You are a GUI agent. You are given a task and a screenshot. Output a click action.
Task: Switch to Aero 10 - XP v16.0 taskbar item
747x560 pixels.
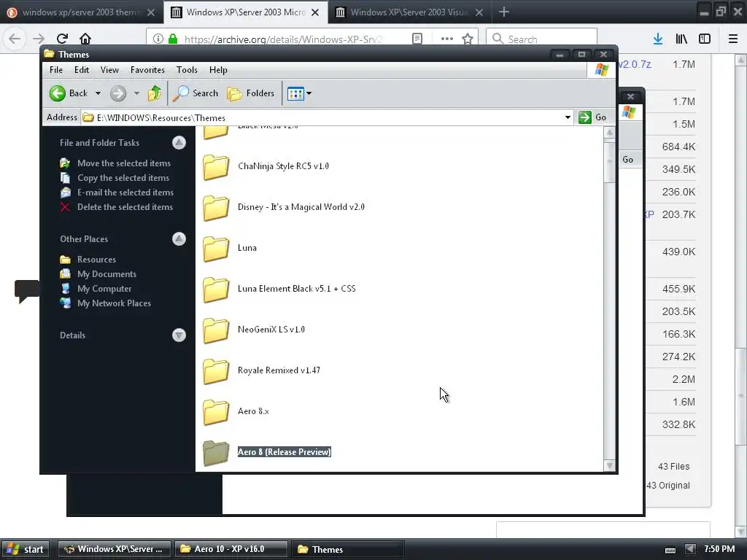click(x=231, y=549)
